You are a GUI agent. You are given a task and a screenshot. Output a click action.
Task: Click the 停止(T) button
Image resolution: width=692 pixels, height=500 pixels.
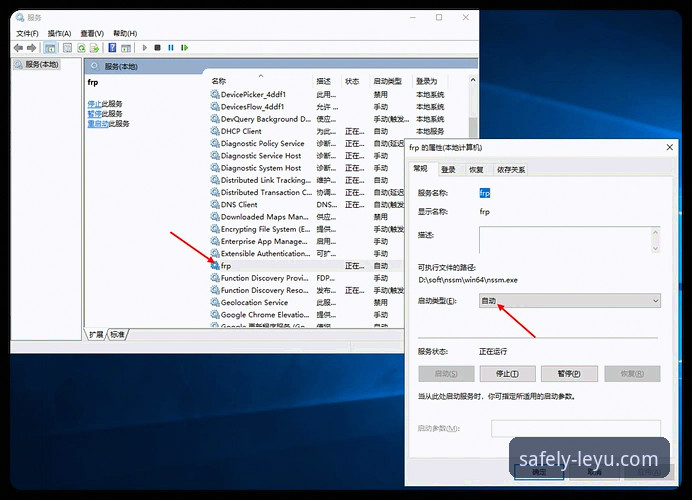[x=507, y=374]
